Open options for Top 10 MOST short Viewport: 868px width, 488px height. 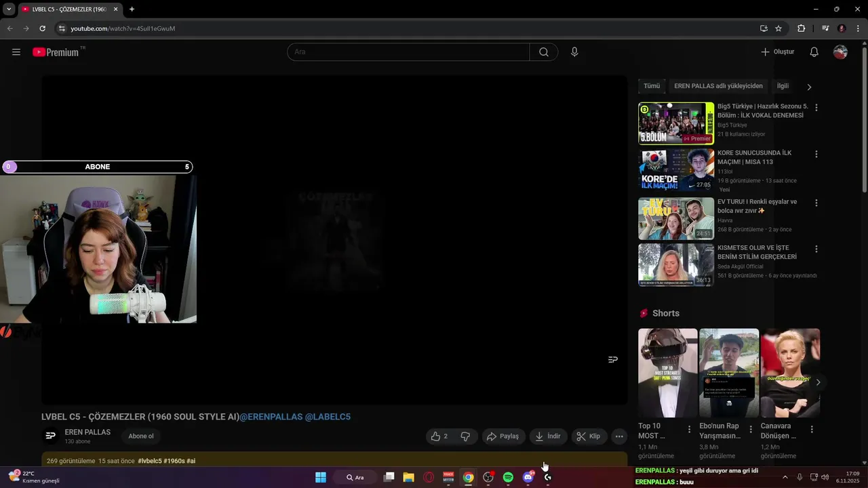tap(690, 429)
